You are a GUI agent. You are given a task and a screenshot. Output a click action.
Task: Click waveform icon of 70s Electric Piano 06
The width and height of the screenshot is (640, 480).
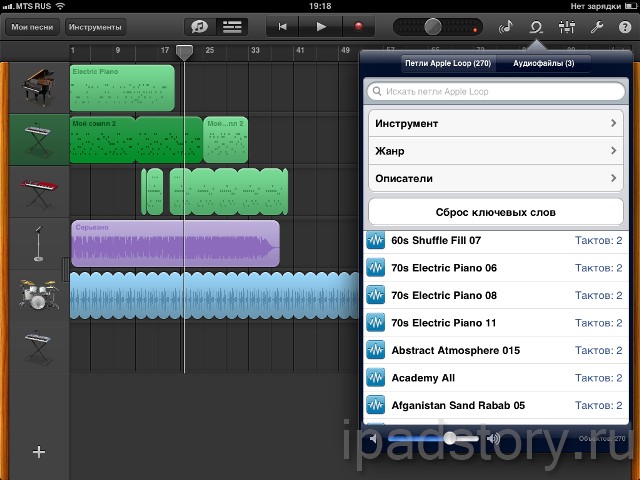[x=375, y=268]
